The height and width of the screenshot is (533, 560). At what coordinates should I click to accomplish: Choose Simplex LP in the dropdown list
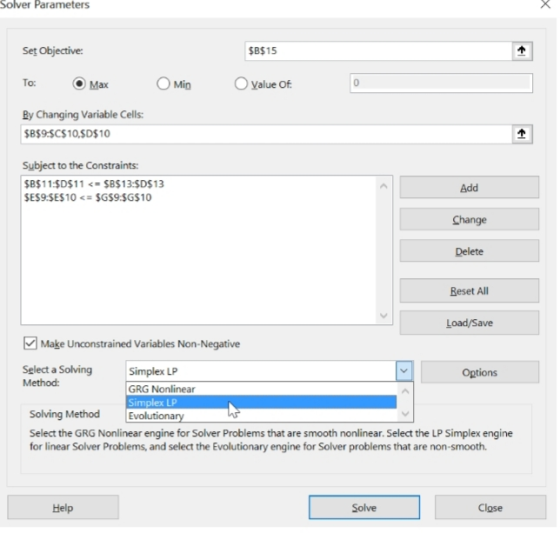coord(262,403)
